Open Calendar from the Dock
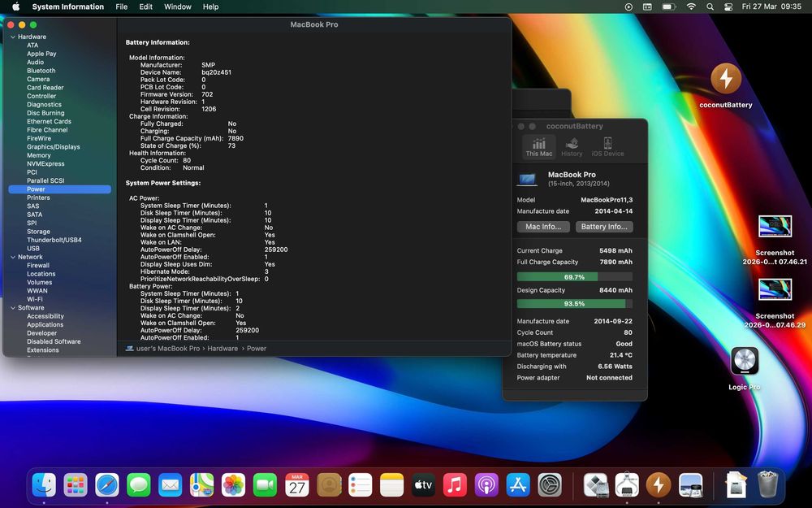This screenshot has height=508, width=812. 296,485
